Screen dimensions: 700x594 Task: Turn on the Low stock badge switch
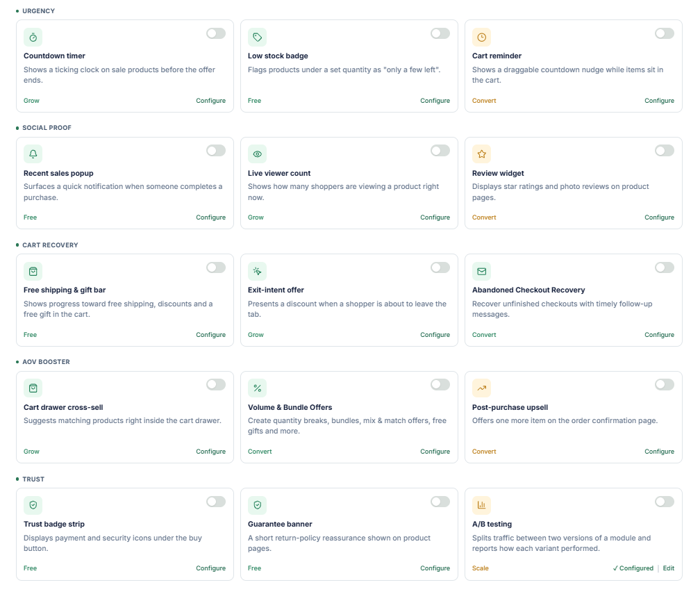pyautogui.click(x=440, y=33)
